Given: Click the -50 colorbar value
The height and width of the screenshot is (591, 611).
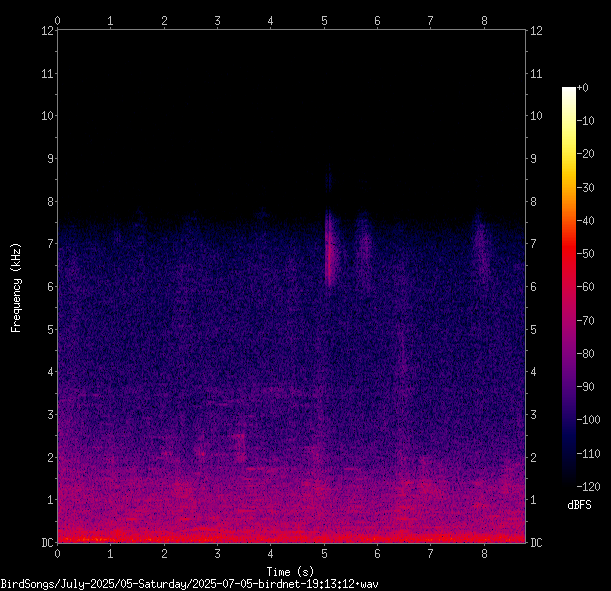Looking at the screenshot, I should tap(586, 254).
